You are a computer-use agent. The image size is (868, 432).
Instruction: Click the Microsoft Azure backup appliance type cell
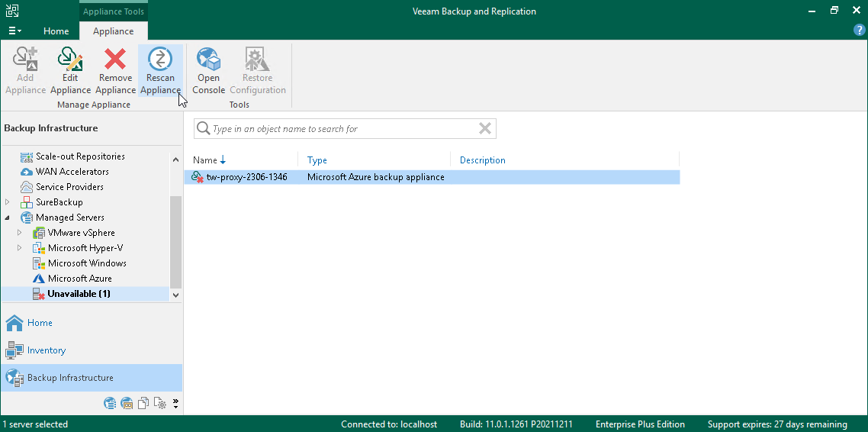click(x=376, y=177)
